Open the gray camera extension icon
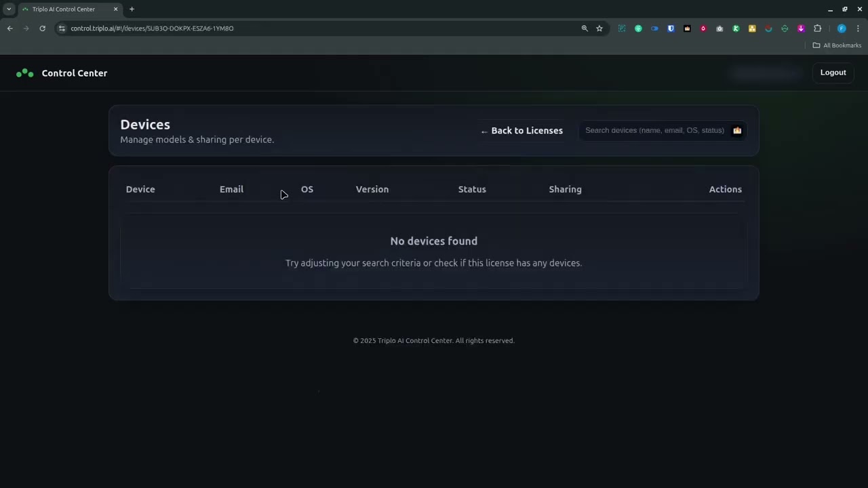868x488 pixels. [x=719, y=28]
